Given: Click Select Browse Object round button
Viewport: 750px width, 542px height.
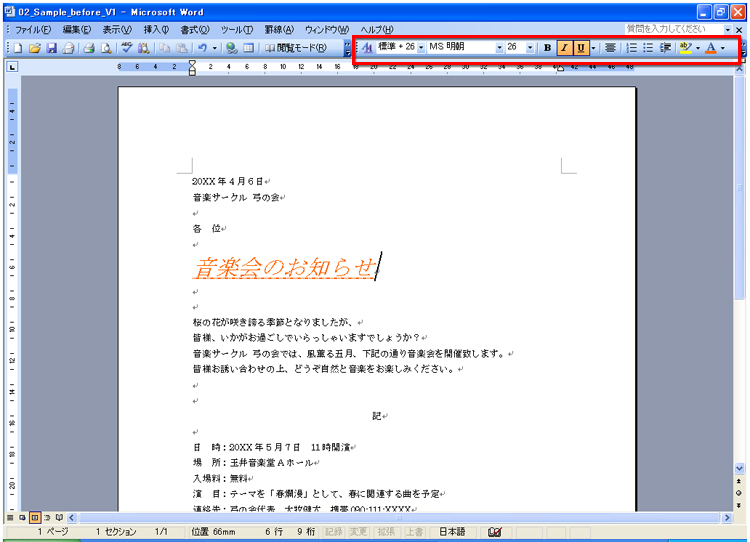Looking at the screenshot, I should [x=739, y=493].
